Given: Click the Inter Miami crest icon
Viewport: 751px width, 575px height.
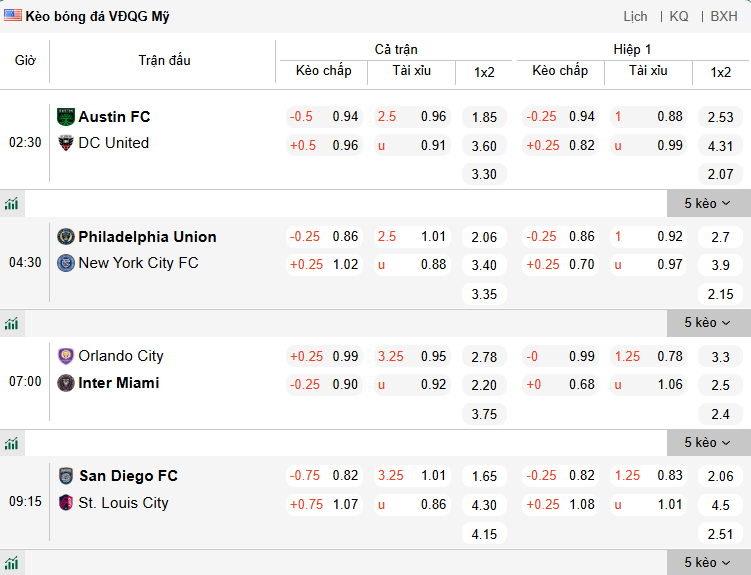Looking at the screenshot, I should coord(66,383).
